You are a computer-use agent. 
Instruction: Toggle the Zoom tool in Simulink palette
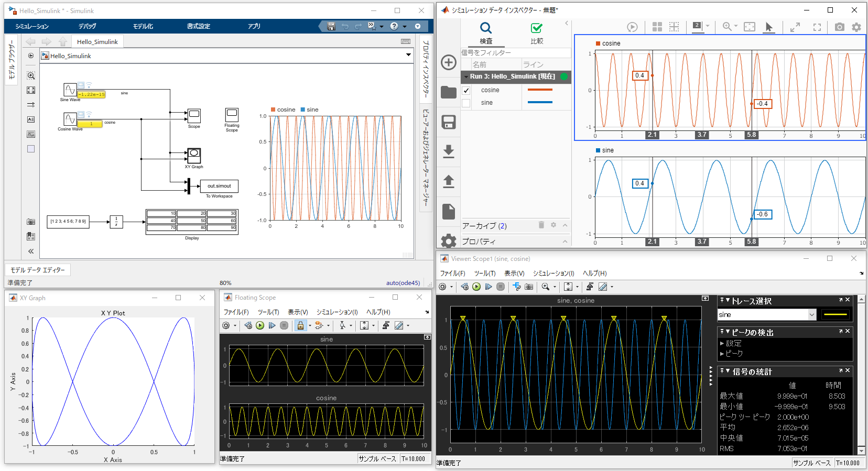point(31,75)
